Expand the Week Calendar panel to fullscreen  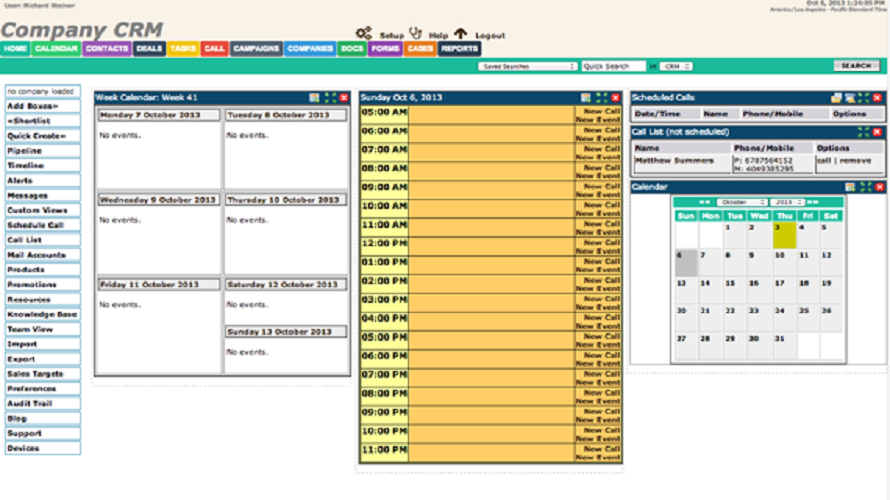pyautogui.click(x=329, y=97)
